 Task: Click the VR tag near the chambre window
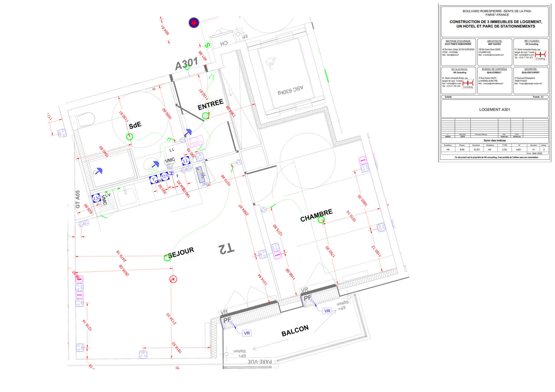point(327,311)
